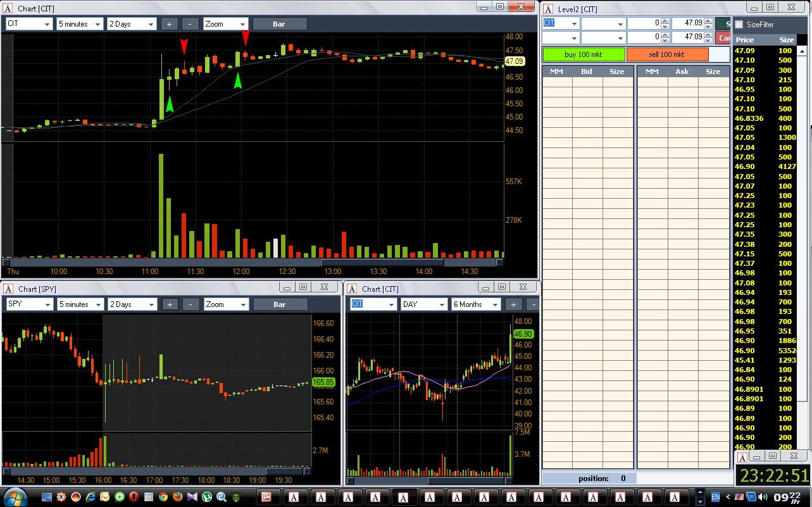Launch Google Chrome from the taskbar
The width and height of the screenshot is (812, 507).
click(163, 497)
